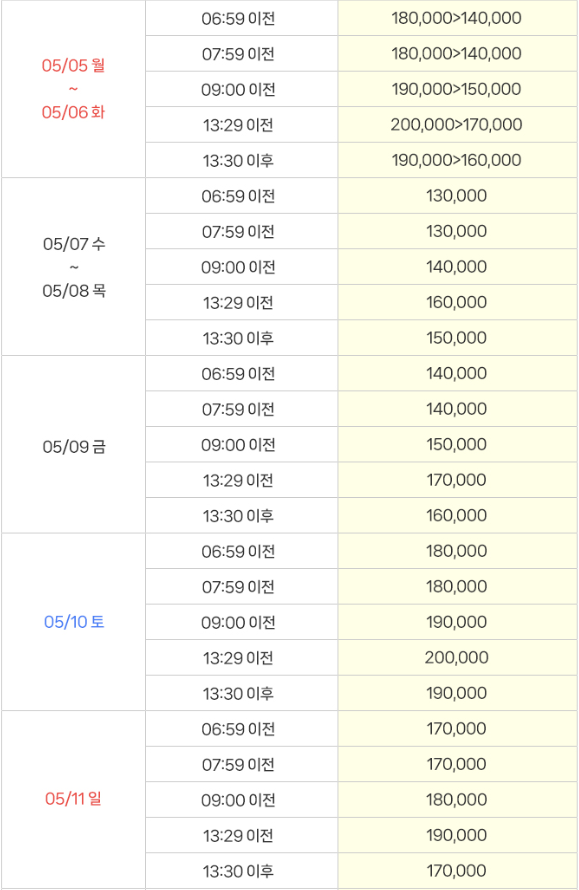Choose the red 05/11 일 date cell

click(x=73, y=800)
